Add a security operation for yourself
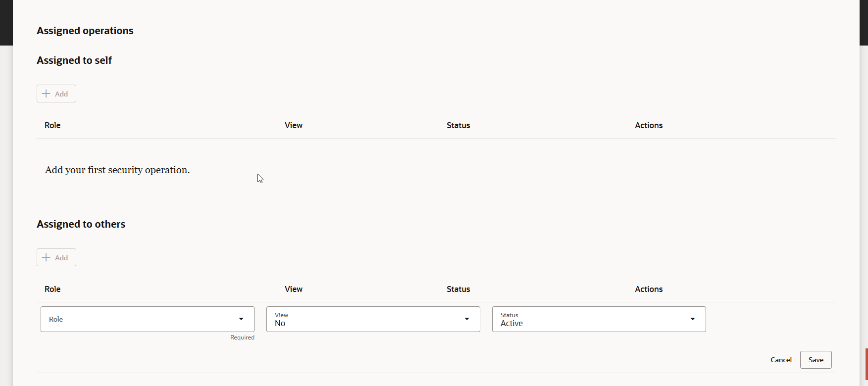868x386 pixels. (x=56, y=94)
